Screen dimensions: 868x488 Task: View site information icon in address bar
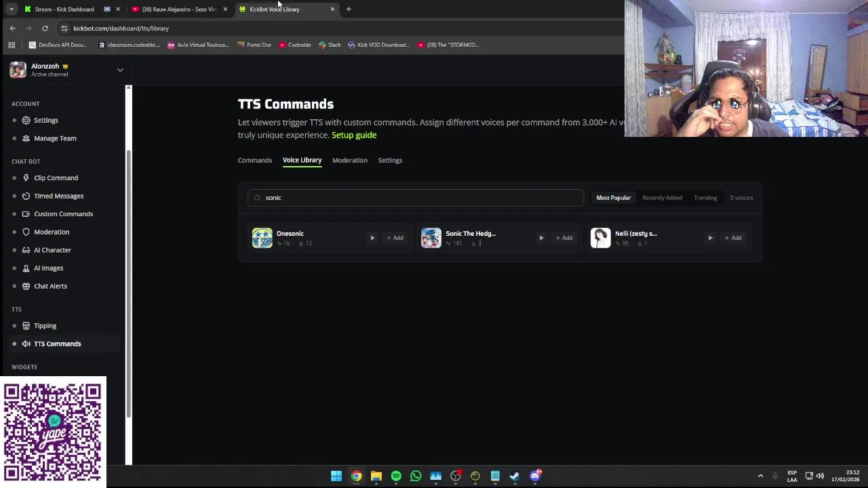64,28
